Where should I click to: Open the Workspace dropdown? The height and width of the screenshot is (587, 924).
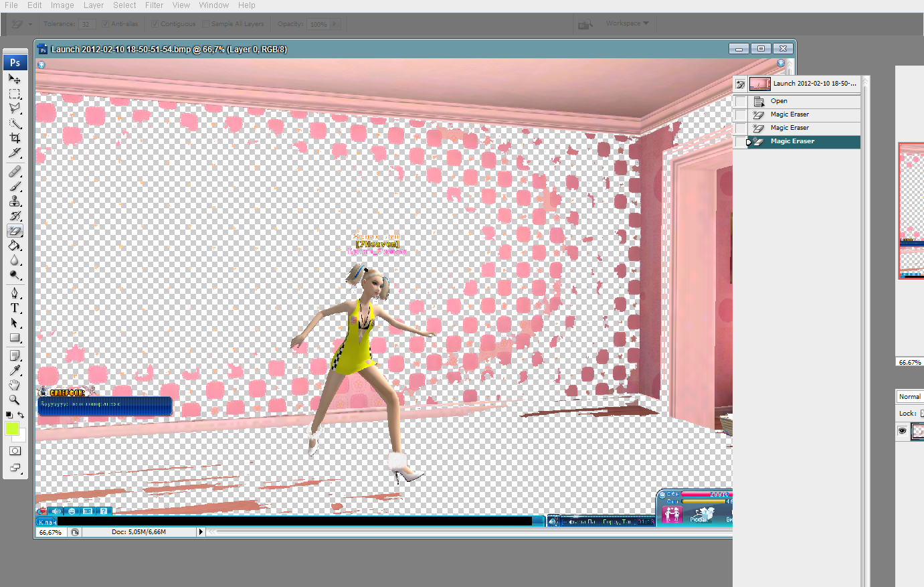[x=627, y=23]
